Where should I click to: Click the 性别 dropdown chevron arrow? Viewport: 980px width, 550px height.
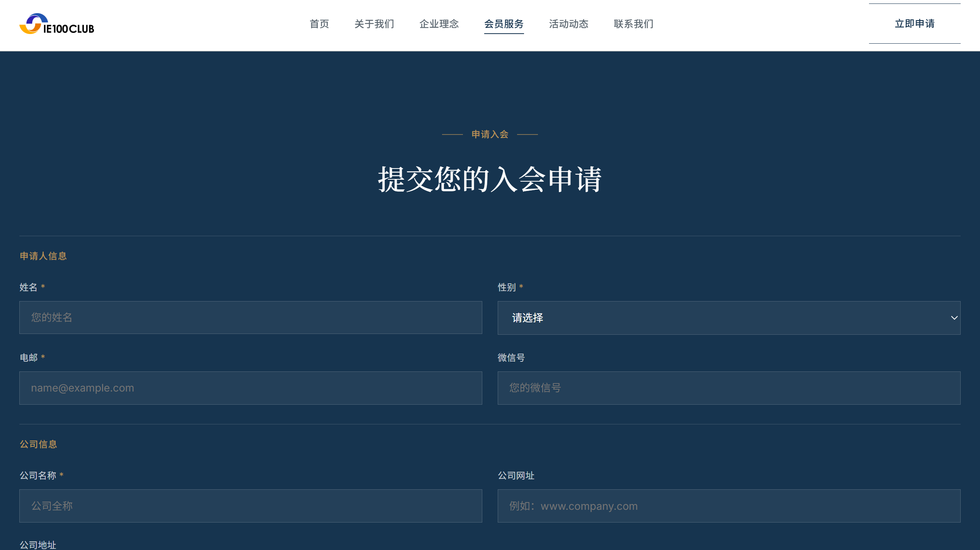[954, 318]
